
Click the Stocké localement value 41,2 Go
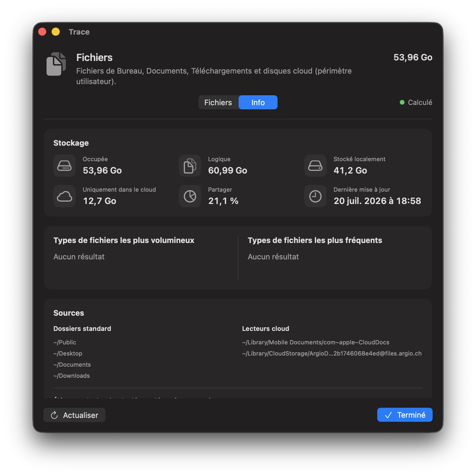pyautogui.click(x=350, y=171)
